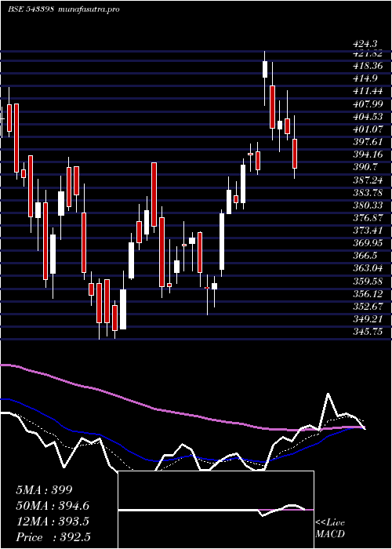
Task: Click the 401.07 price axis label
Action: 368,129
